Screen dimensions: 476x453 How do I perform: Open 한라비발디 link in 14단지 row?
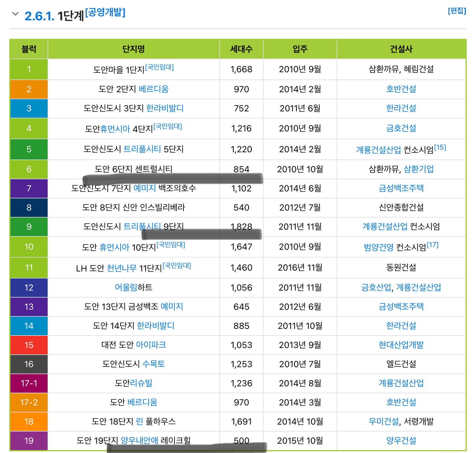[156, 326]
